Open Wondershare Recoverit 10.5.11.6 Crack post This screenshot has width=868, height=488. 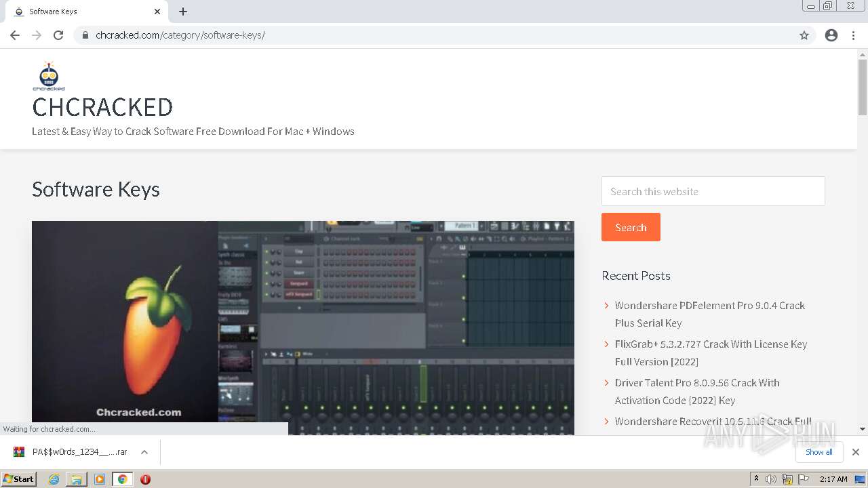coord(713,421)
